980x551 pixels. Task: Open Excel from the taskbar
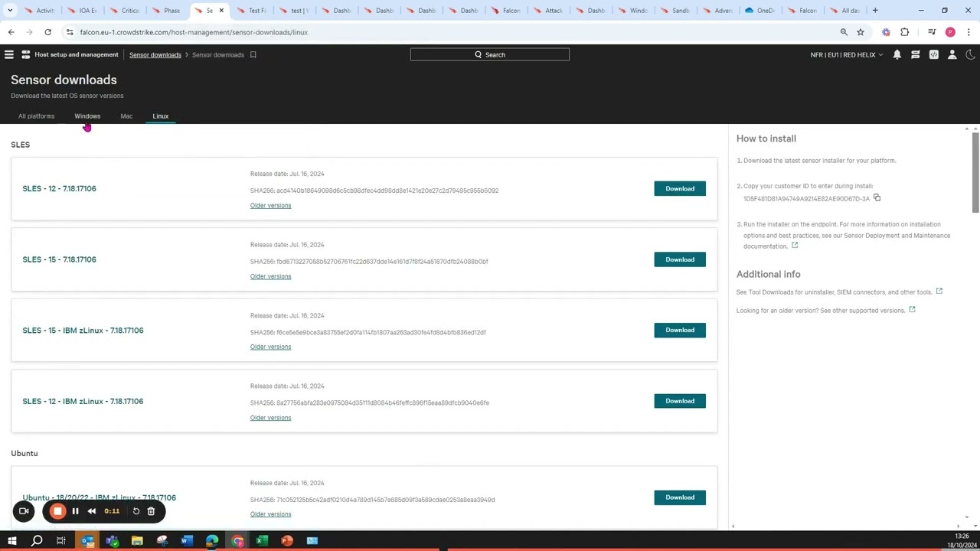(262, 541)
